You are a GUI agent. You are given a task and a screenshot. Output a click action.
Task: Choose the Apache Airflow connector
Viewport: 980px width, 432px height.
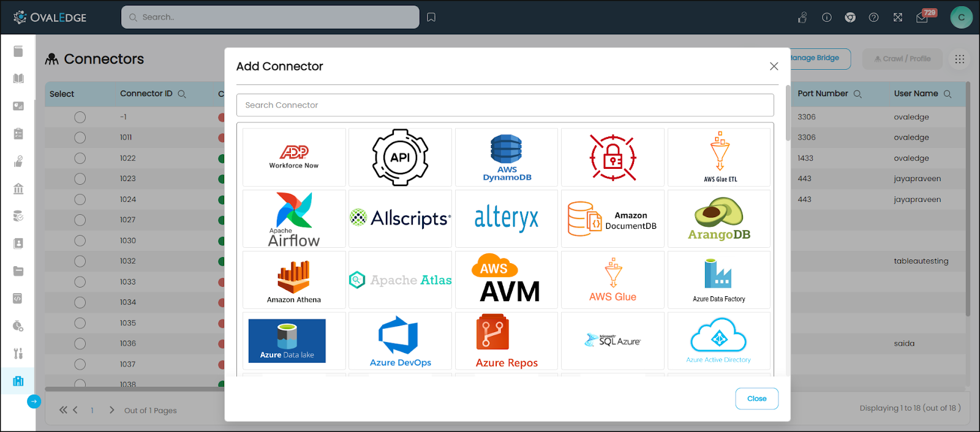tap(294, 218)
